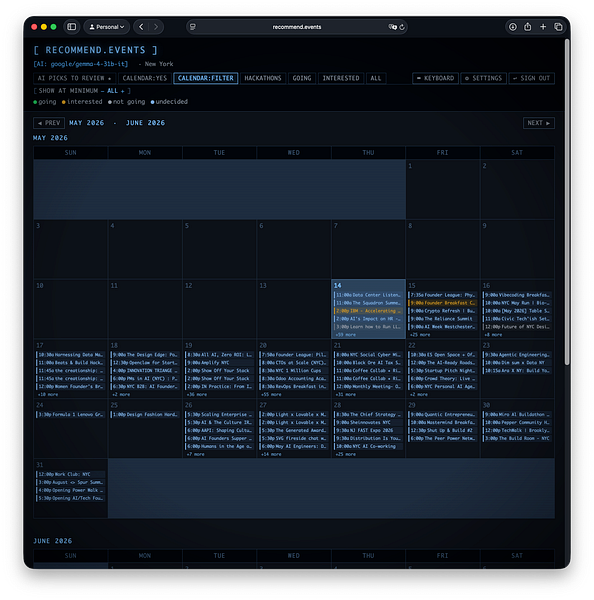
Task: Click the AI model google/gemma-4-31b-it link
Action: coord(81,64)
